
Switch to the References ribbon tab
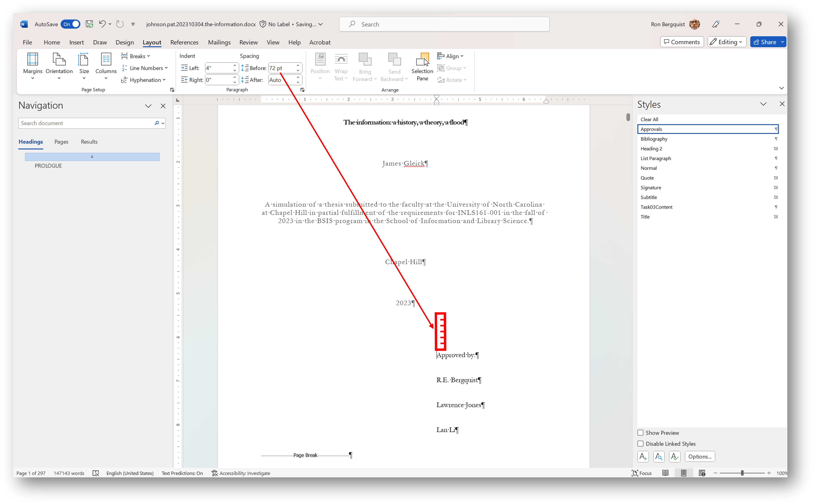184,42
